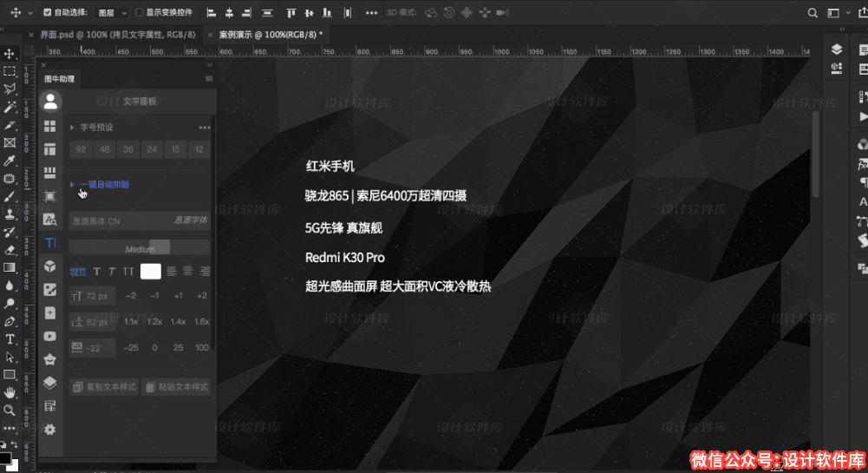Select the Hand tool
This screenshot has width=868, height=473.
coord(10,392)
